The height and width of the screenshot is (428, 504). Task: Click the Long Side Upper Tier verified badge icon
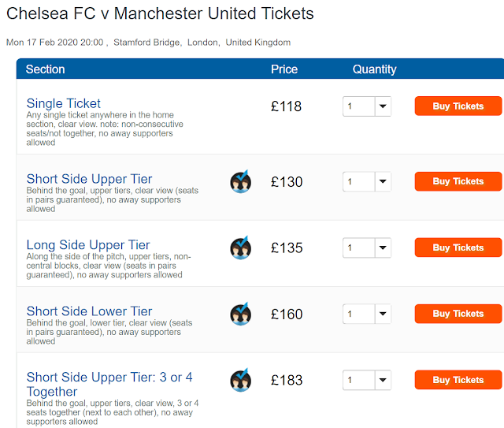(x=240, y=248)
